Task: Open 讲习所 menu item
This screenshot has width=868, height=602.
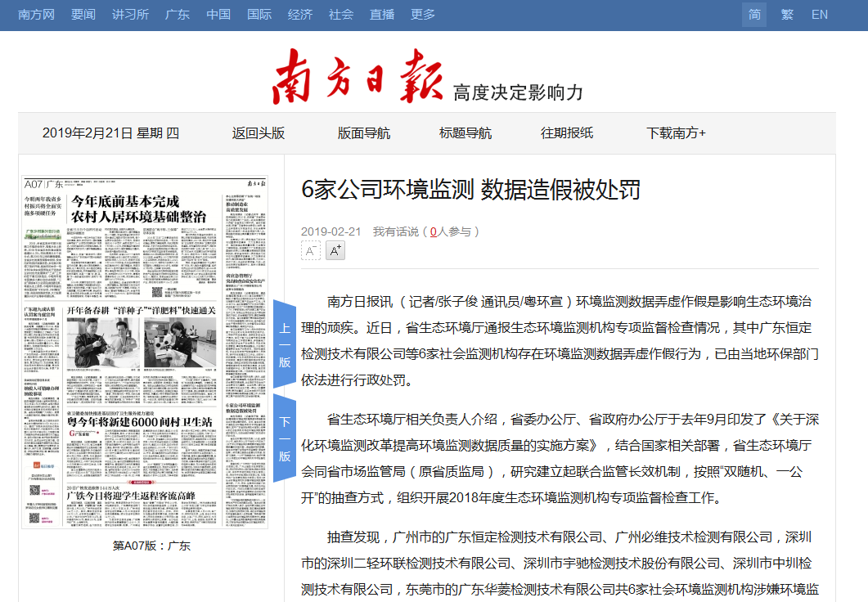Action: 130,15
